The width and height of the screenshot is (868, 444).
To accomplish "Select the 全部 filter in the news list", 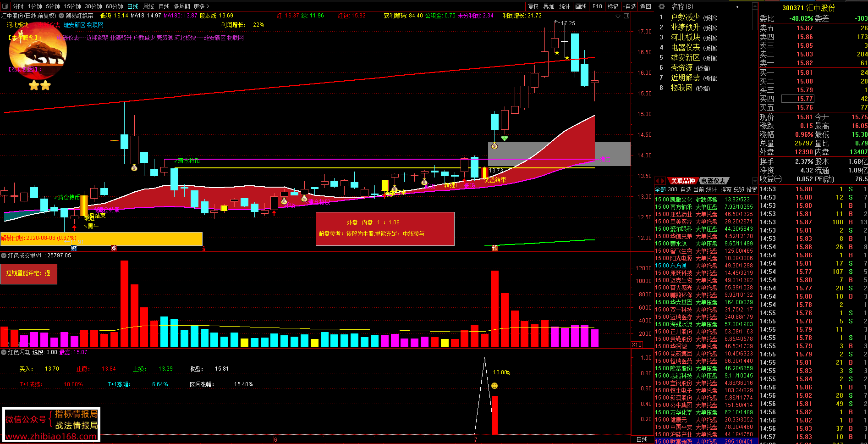I will (x=660, y=189).
